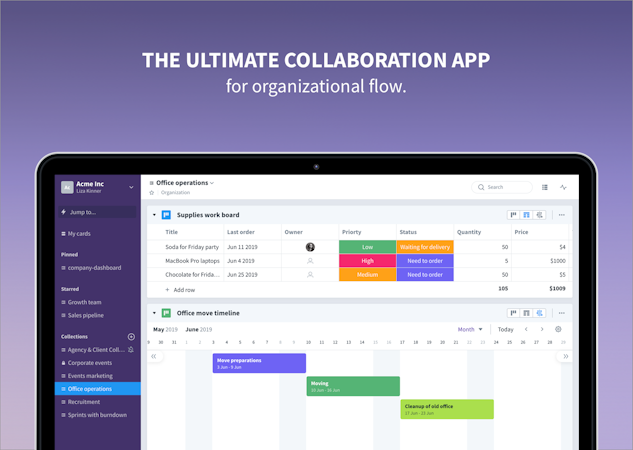633x450 pixels.
Task: Add a new collection with plus icon
Action: 131,337
